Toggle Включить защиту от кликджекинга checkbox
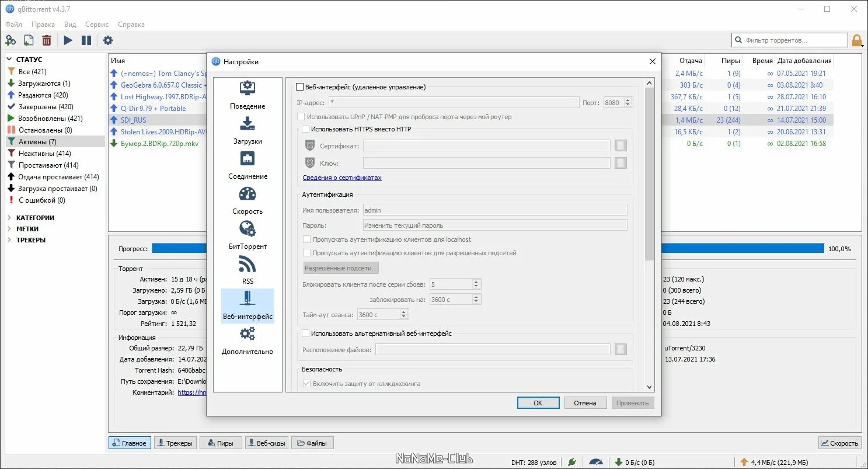This screenshot has height=469, width=868. tap(307, 384)
